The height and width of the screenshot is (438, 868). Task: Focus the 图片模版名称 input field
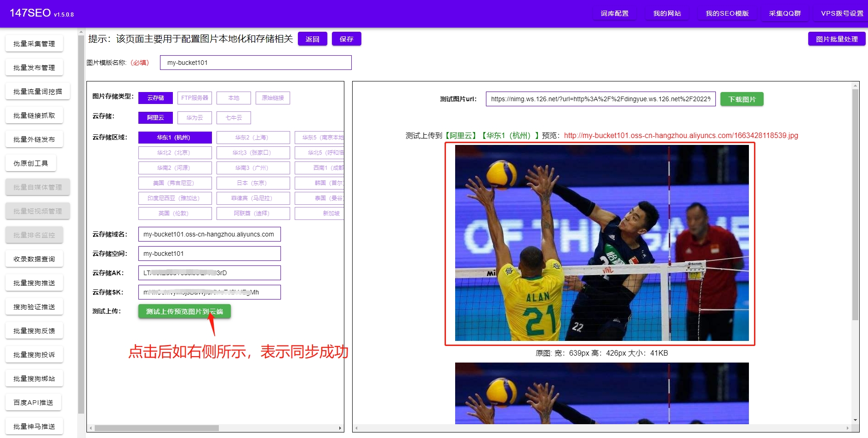(x=256, y=63)
